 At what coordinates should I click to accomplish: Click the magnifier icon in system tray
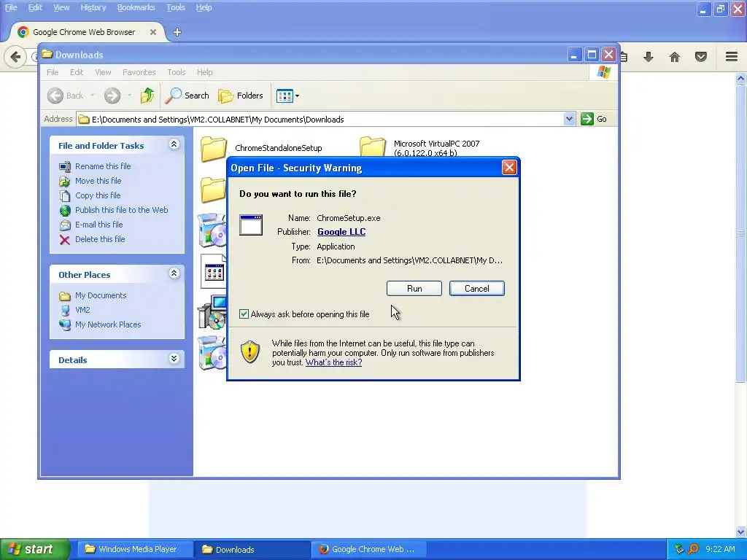[693, 549]
